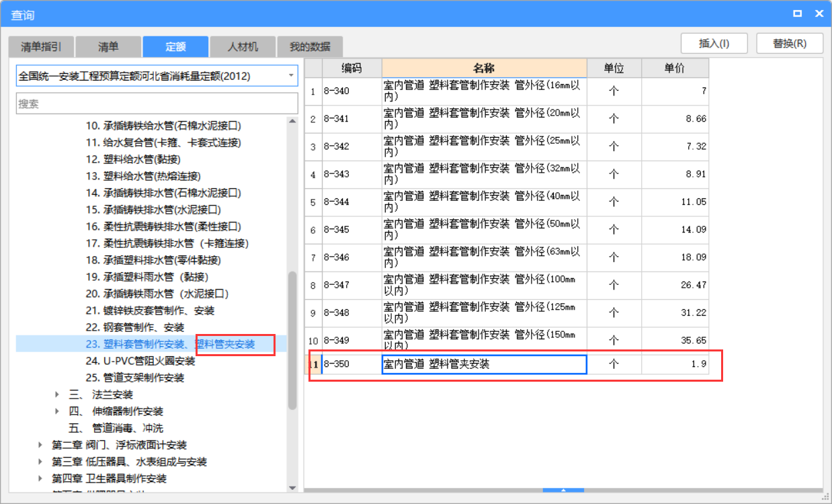The image size is (832, 504).
Task: Select code cell 8-347
Action: [351, 285]
